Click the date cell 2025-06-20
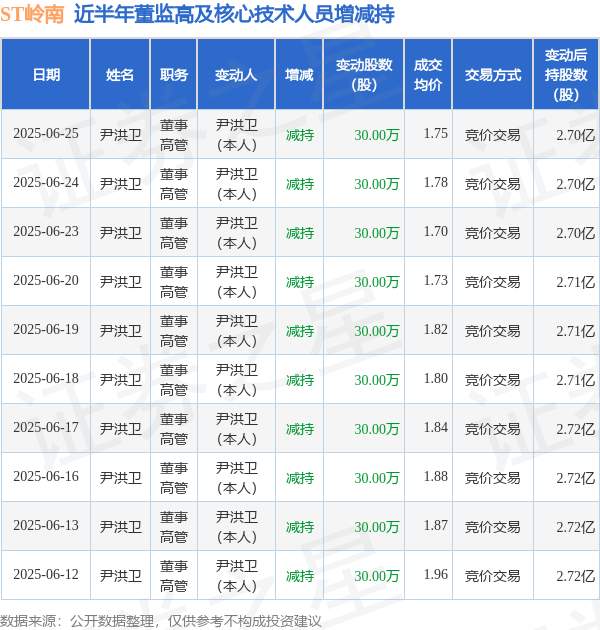 46,281
